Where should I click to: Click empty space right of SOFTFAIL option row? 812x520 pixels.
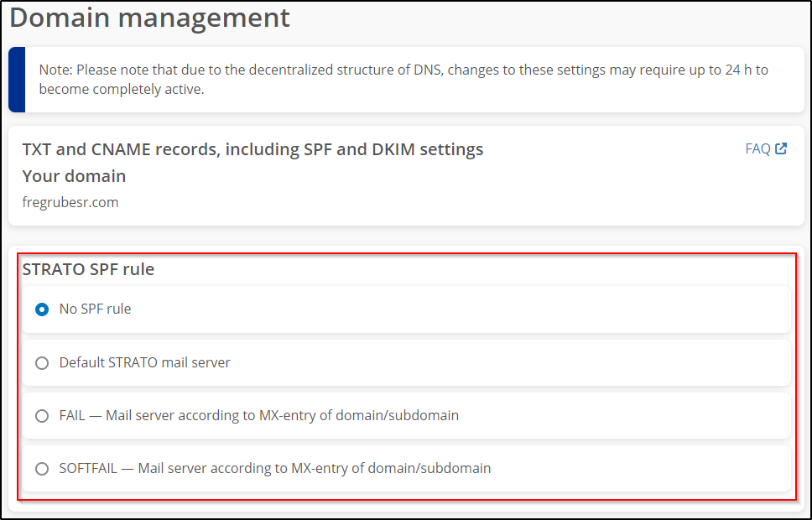(654, 469)
